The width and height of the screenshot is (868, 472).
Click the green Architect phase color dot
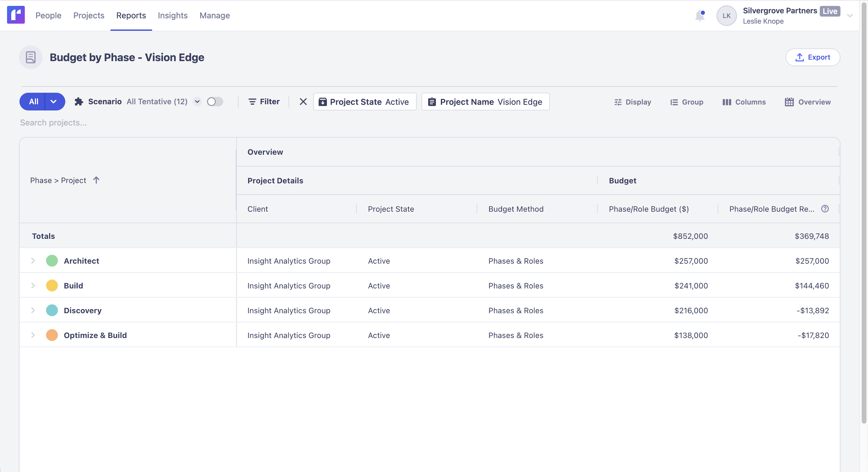pyautogui.click(x=52, y=261)
